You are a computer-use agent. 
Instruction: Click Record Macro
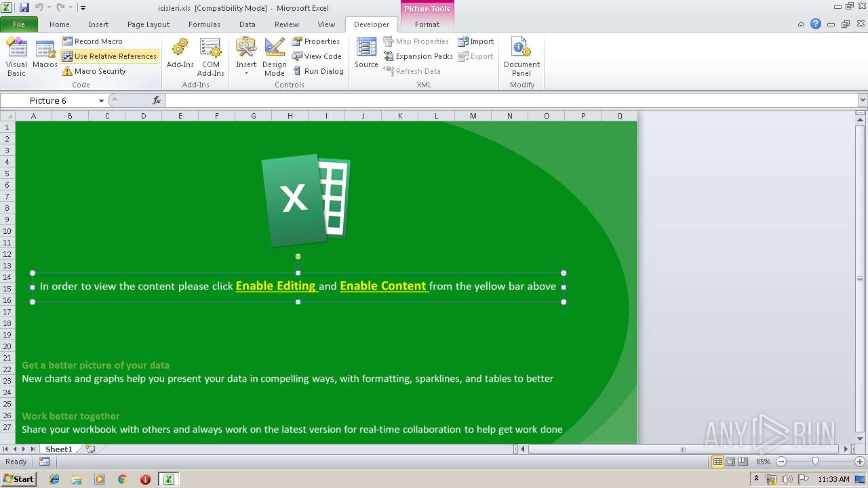click(x=92, y=41)
